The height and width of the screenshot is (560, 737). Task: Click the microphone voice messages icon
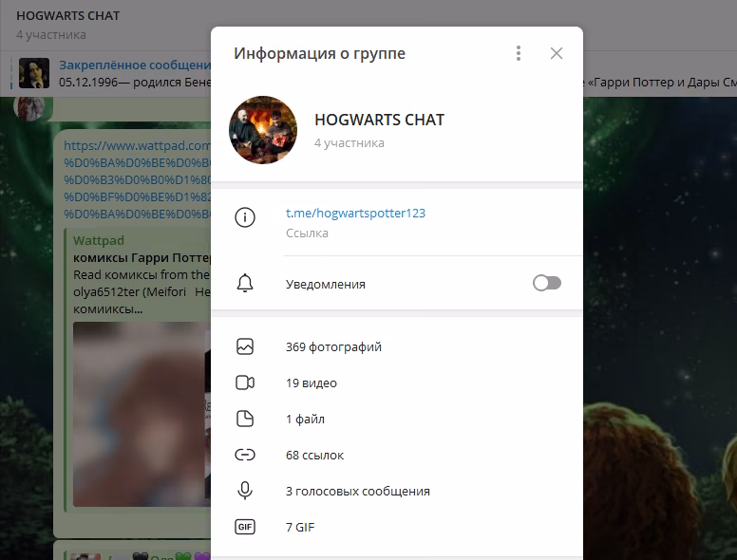[x=245, y=491]
